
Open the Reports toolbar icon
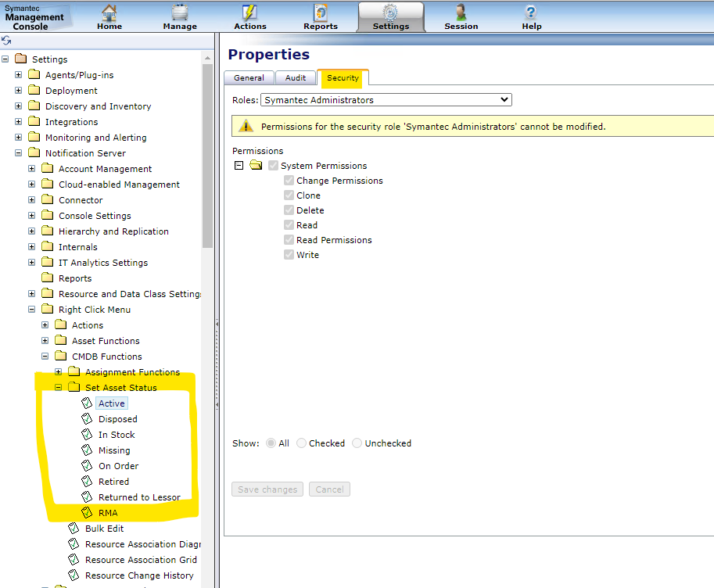[321, 13]
